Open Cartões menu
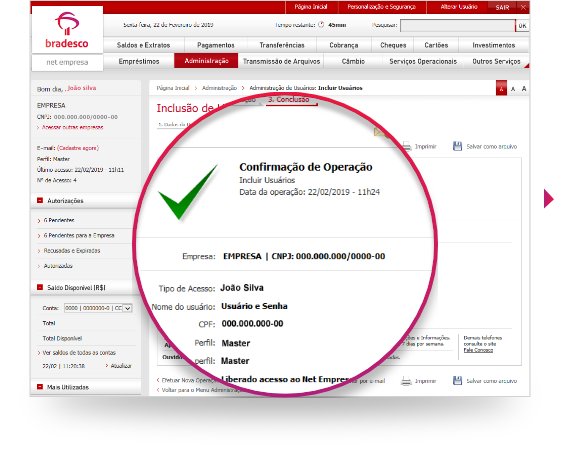This screenshot has height=456, width=561. tap(436, 45)
